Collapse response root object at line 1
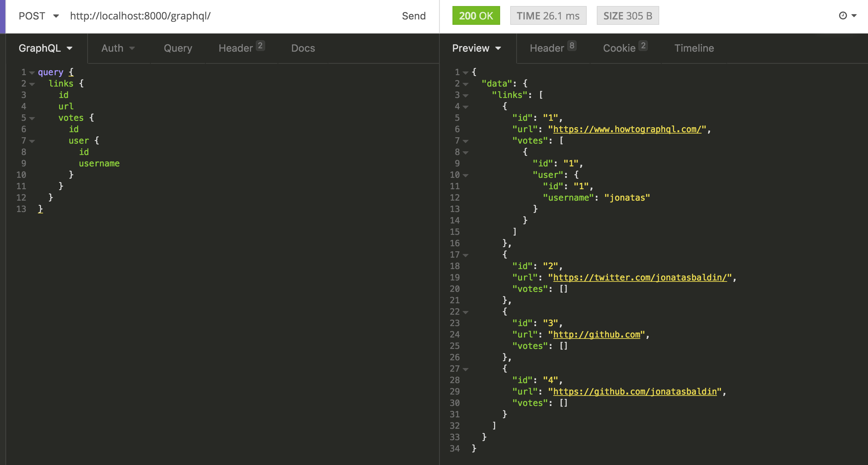The image size is (868, 465). (x=465, y=73)
